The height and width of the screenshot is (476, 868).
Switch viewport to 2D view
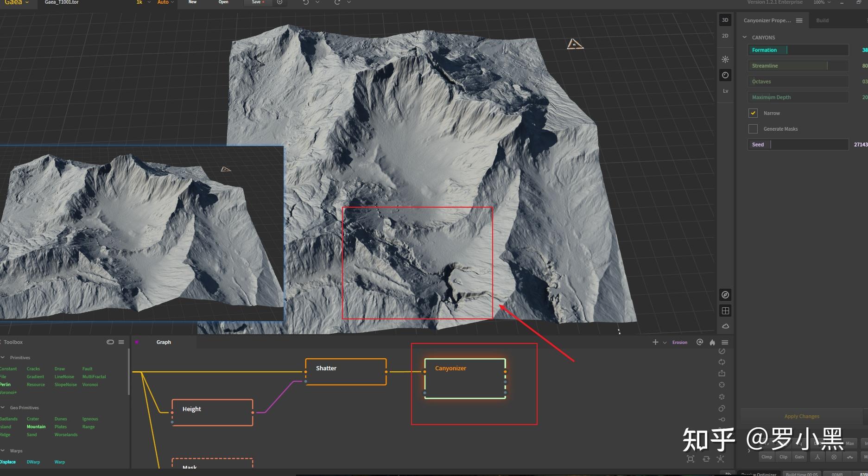click(x=725, y=36)
